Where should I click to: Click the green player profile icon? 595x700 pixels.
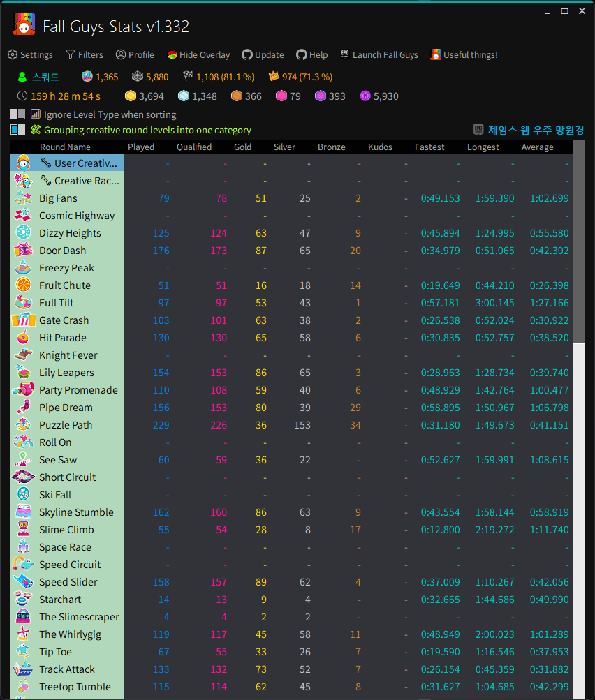tap(22, 77)
